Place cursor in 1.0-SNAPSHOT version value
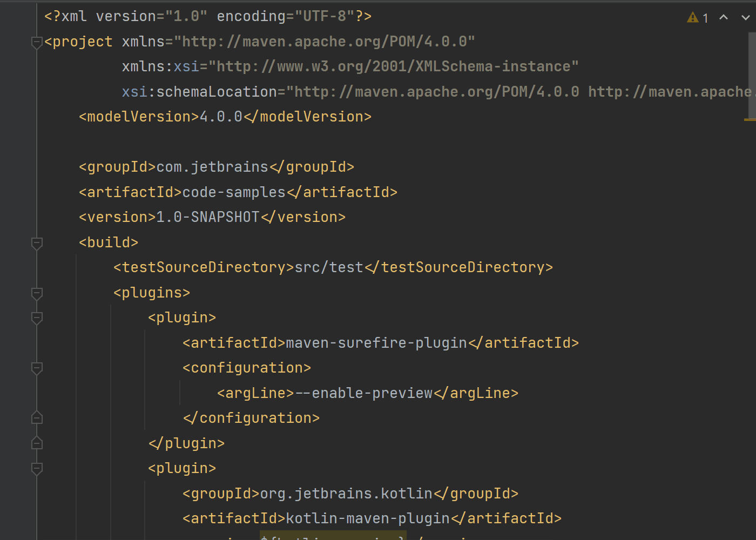Screen dimensions: 756x540 click(x=208, y=217)
